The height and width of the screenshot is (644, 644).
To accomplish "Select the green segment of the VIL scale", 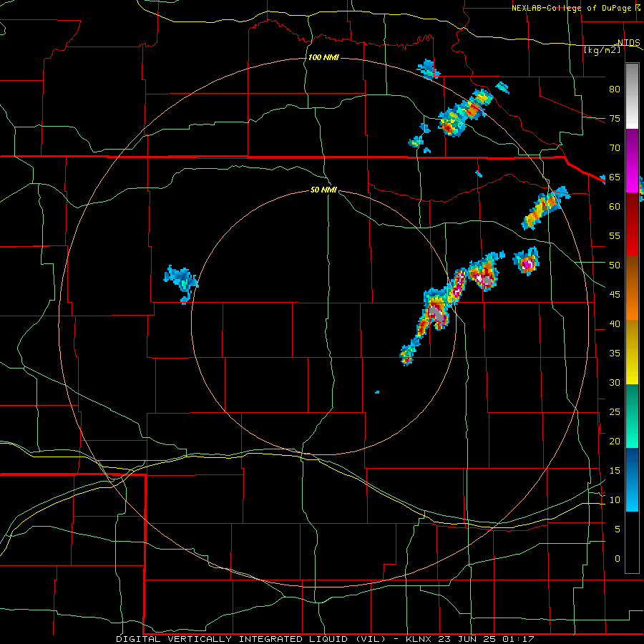I will click(x=632, y=416).
